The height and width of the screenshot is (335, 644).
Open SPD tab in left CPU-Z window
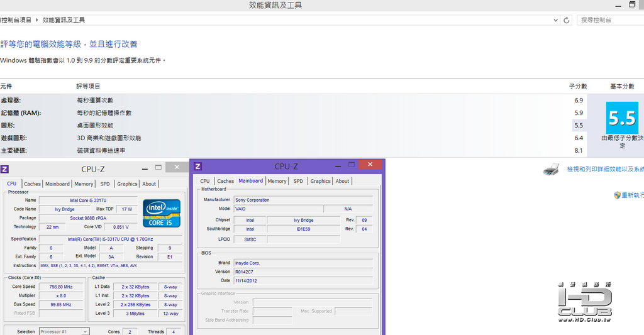tap(105, 184)
